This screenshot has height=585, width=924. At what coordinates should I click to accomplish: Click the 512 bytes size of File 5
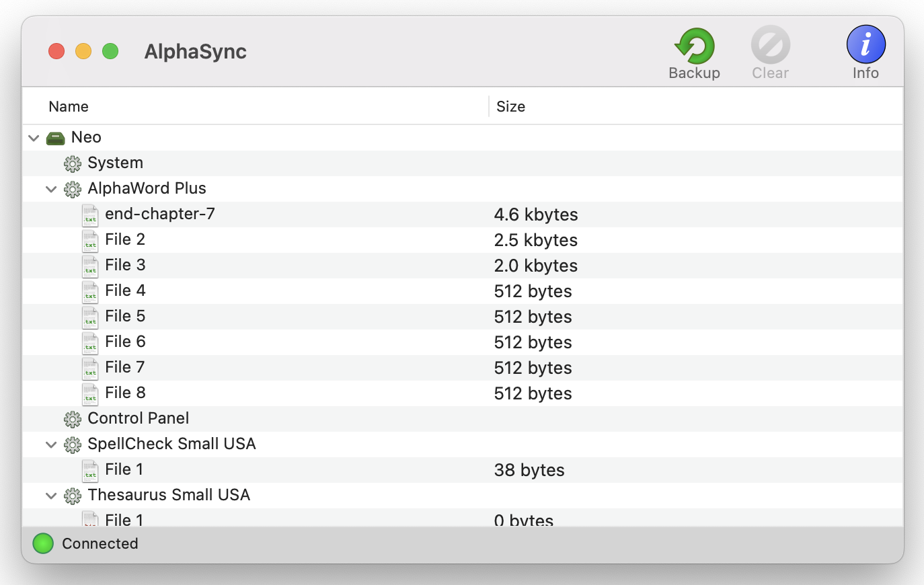tap(533, 317)
